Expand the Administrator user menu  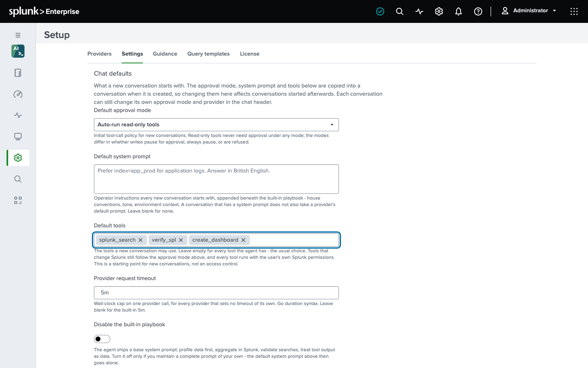coord(529,11)
